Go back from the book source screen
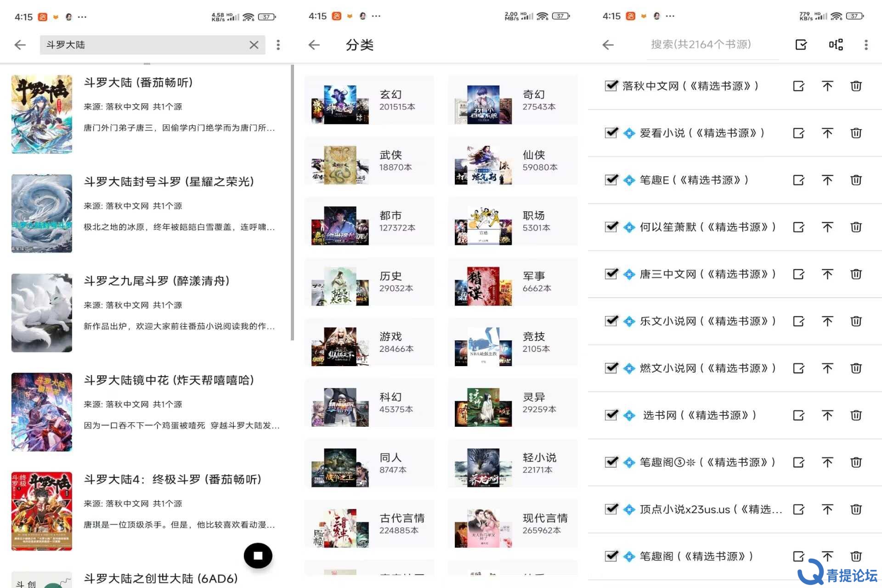Image resolution: width=882 pixels, height=588 pixels. [608, 45]
